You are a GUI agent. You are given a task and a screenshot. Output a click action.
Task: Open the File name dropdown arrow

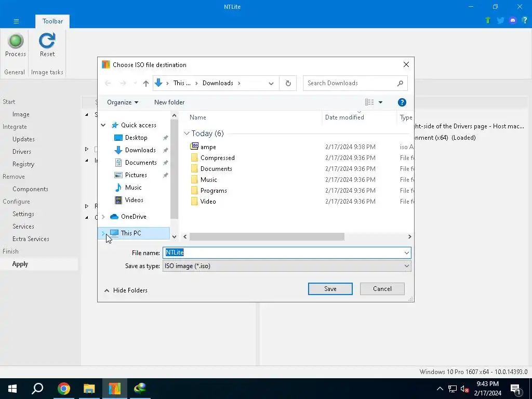click(406, 253)
